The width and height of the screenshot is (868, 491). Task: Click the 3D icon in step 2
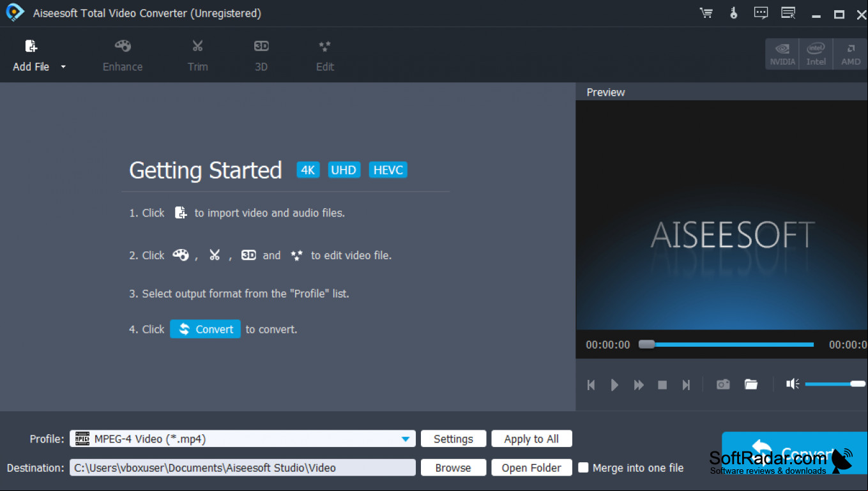tap(248, 255)
